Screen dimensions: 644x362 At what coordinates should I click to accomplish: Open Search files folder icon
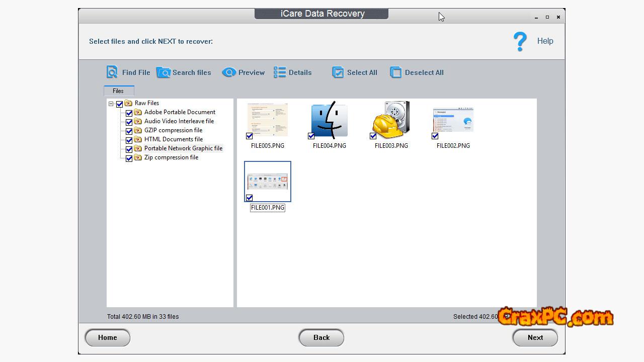[164, 72]
